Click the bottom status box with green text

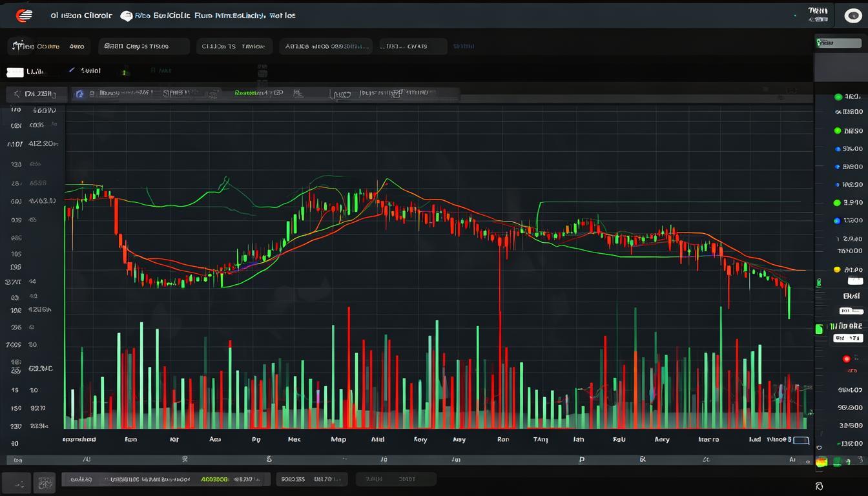[165, 479]
